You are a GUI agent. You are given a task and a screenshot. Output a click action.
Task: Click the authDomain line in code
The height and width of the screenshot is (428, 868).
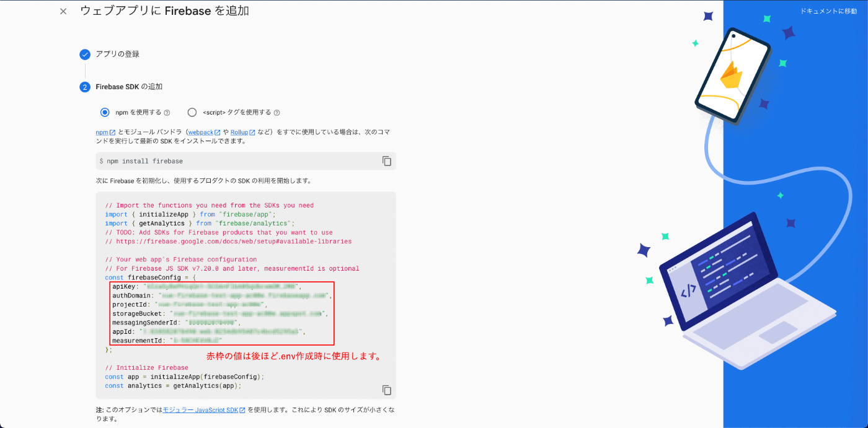(x=222, y=296)
